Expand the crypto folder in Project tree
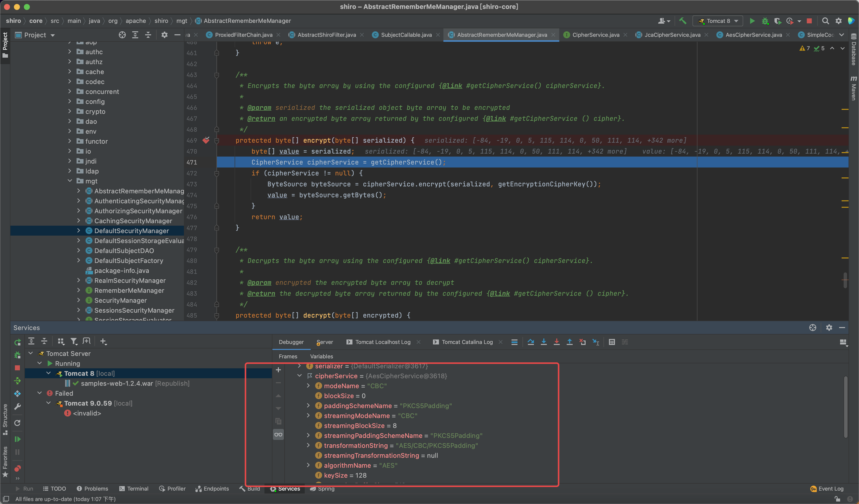This screenshot has height=504, width=859. [70, 111]
